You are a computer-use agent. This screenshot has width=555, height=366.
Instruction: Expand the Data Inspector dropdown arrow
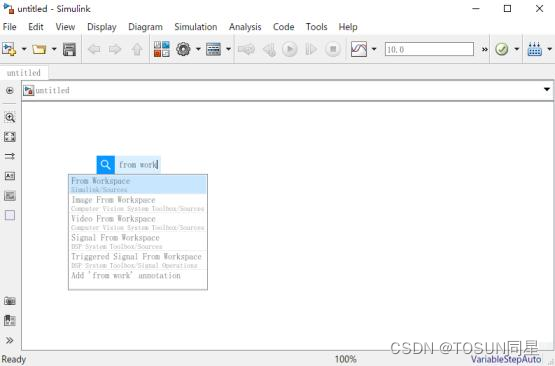point(374,49)
